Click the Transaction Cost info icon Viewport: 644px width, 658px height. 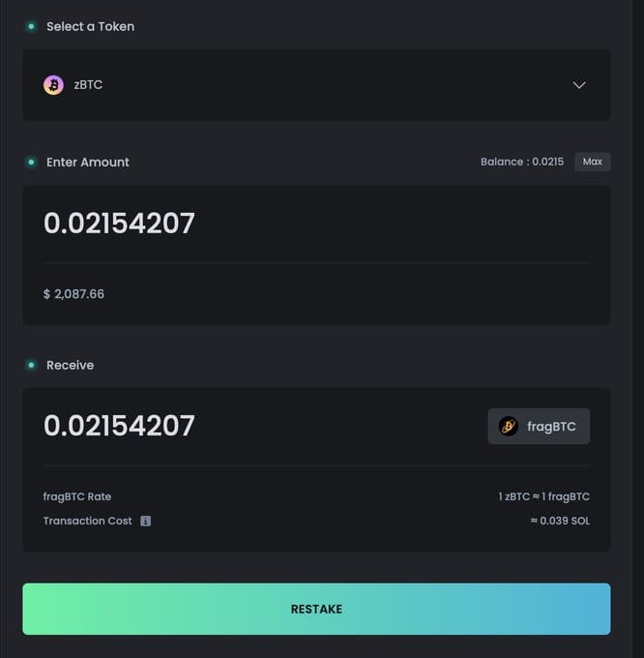pos(145,521)
